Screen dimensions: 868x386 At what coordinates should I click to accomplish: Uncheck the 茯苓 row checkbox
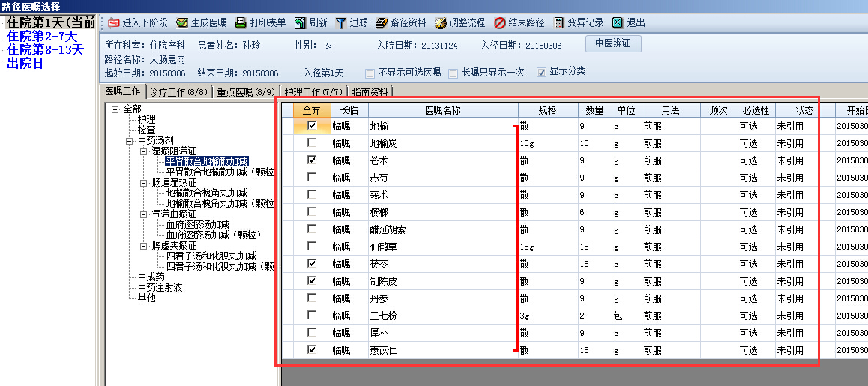click(313, 263)
